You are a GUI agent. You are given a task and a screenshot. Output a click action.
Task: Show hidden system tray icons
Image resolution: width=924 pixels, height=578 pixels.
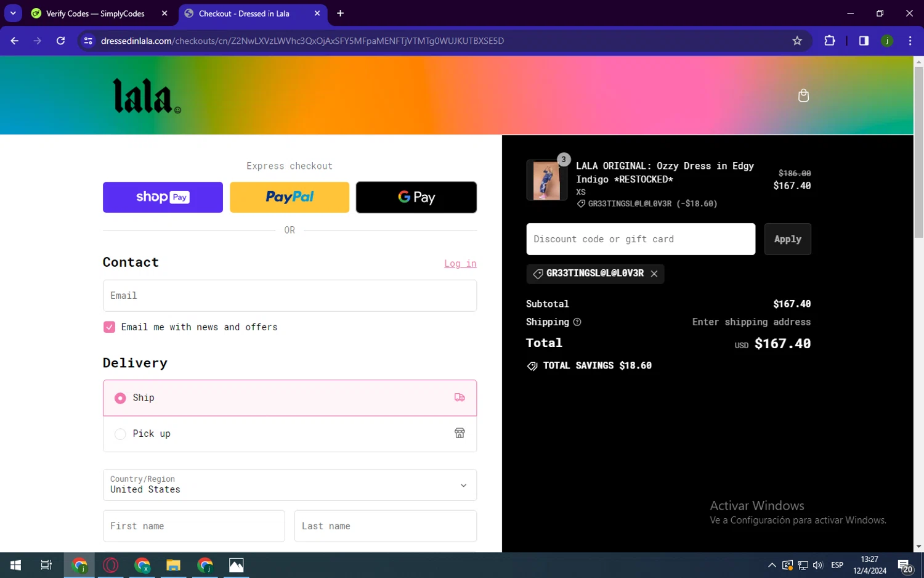point(772,565)
